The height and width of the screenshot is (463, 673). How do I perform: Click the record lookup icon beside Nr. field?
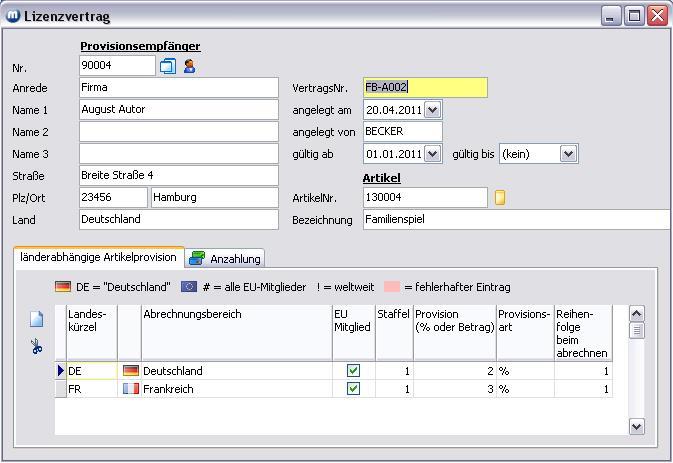(167, 66)
